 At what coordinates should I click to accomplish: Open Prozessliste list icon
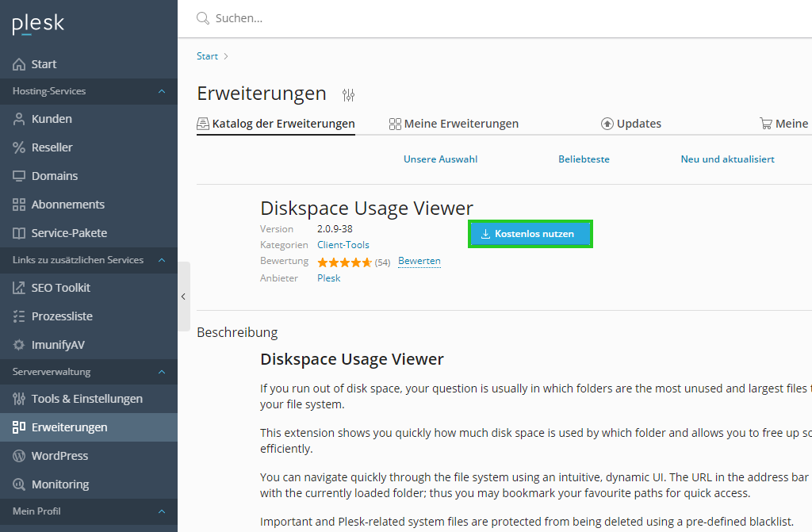[19, 316]
